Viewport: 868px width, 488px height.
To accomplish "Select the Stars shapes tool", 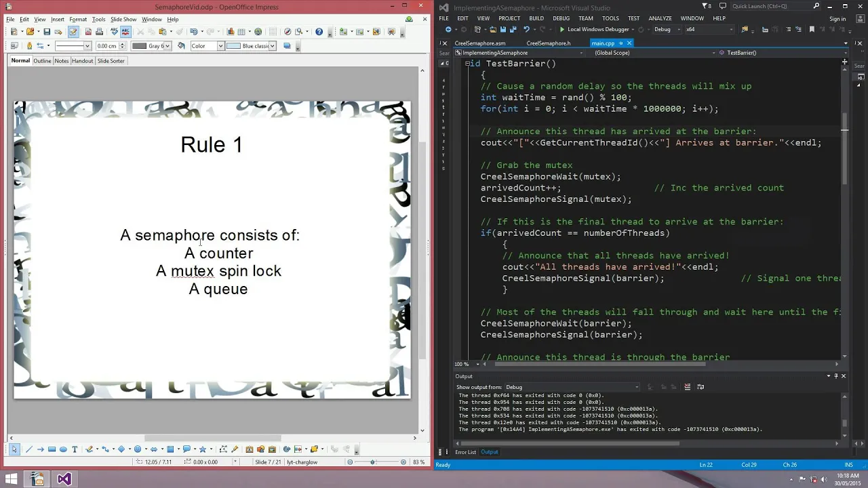I will click(x=203, y=449).
